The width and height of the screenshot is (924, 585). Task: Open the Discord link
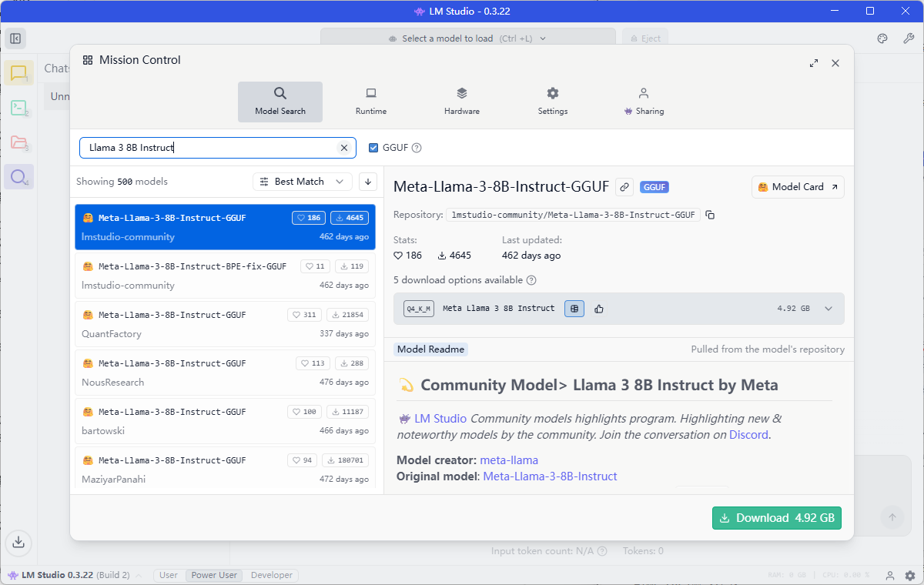pos(748,435)
